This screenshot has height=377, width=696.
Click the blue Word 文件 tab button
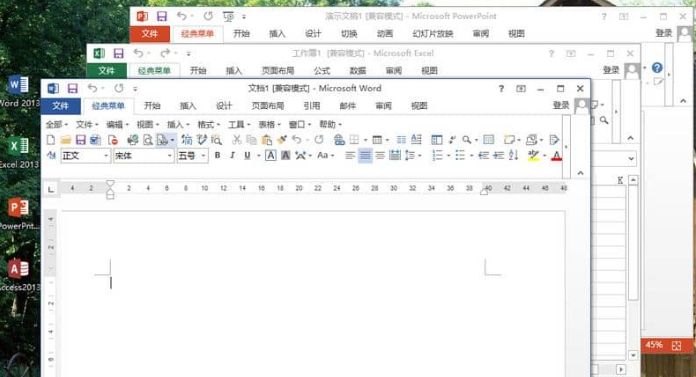click(61, 106)
